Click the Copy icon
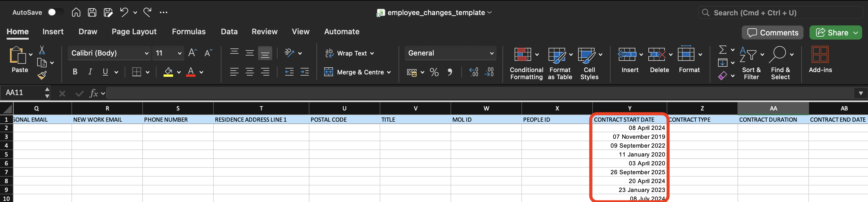 pyautogui.click(x=42, y=63)
